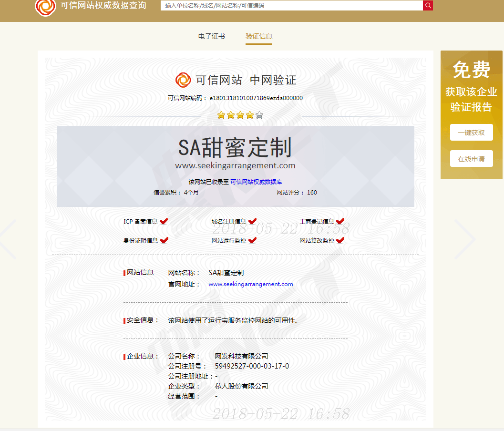Click the second gold rating star
The height and width of the screenshot is (431, 504).
click(231, 115)
